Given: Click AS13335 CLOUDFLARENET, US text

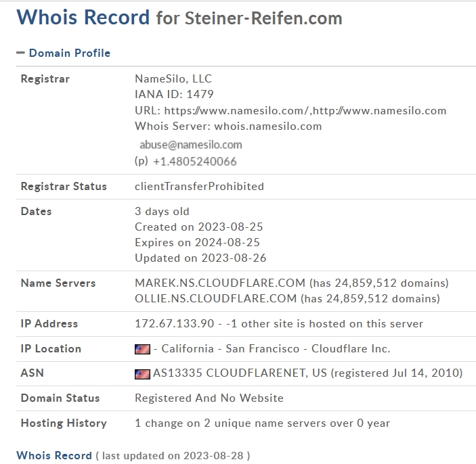Looking at the screenshot, I should click(240, 373).
